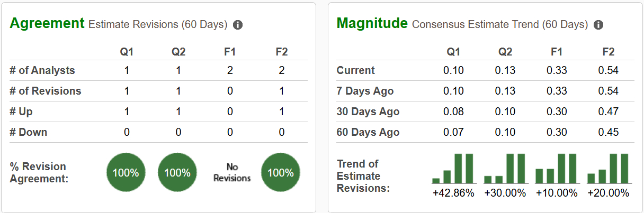Click the 60 Days Ago row label
The height and width of the screenshot is (213, 644).
coord(368,132)
